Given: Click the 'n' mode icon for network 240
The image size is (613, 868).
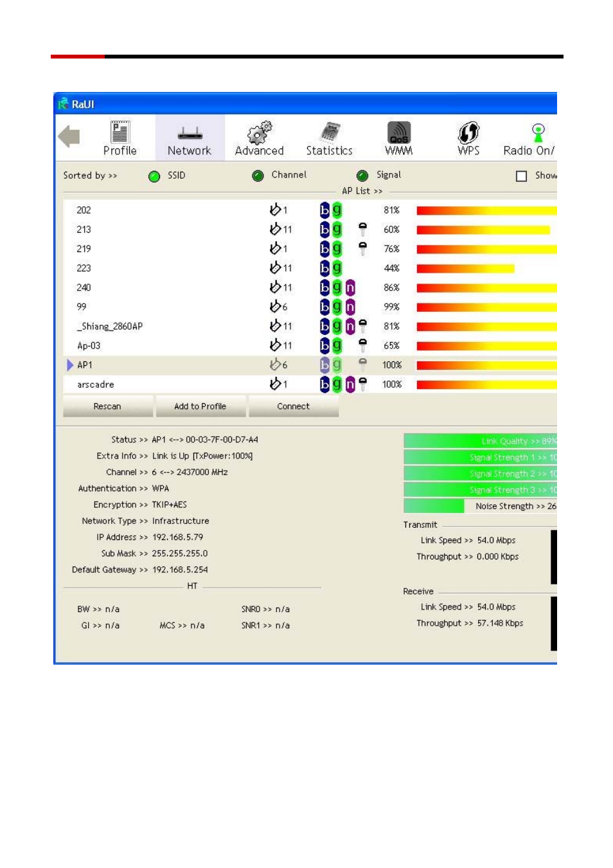Looking at the screenshot, I should [x=350, y=287].
